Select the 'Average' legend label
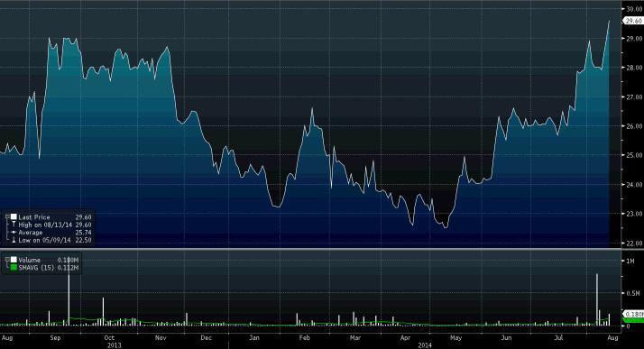 (x=31, y=233)
